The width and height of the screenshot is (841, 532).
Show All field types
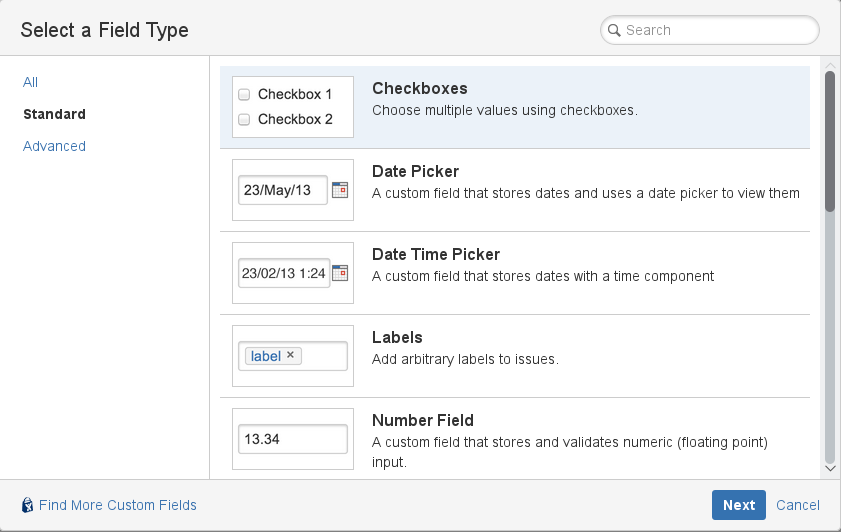pyautogui.click(x=31, y=82)
